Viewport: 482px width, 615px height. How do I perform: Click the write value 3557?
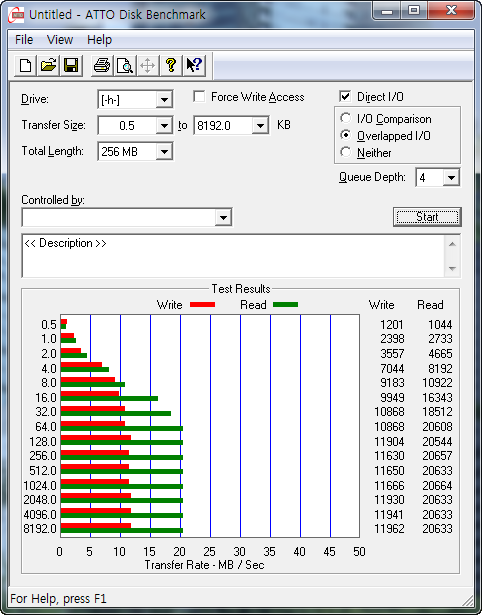pos(392,354)
